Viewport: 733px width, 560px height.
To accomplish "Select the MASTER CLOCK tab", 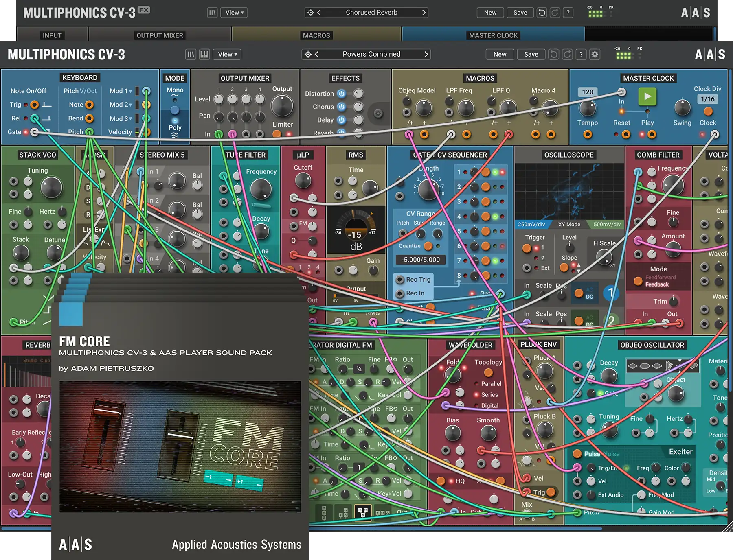I will click(x=493, y=35).
